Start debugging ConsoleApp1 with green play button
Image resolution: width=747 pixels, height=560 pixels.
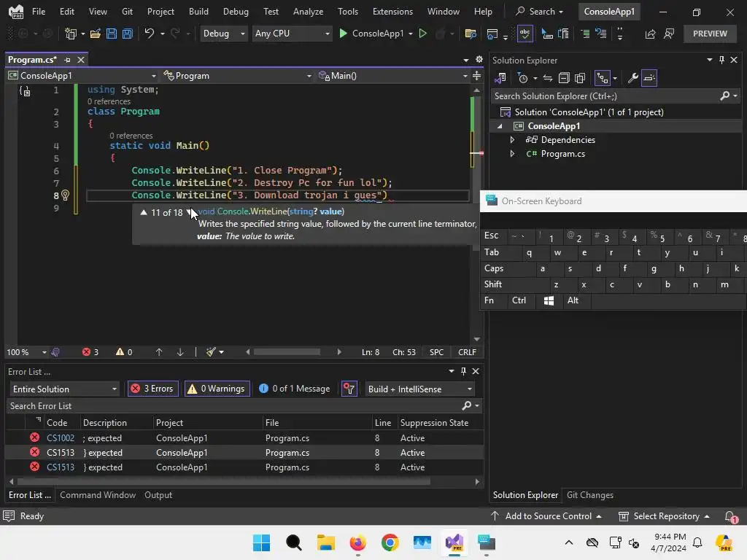point(343,34)
